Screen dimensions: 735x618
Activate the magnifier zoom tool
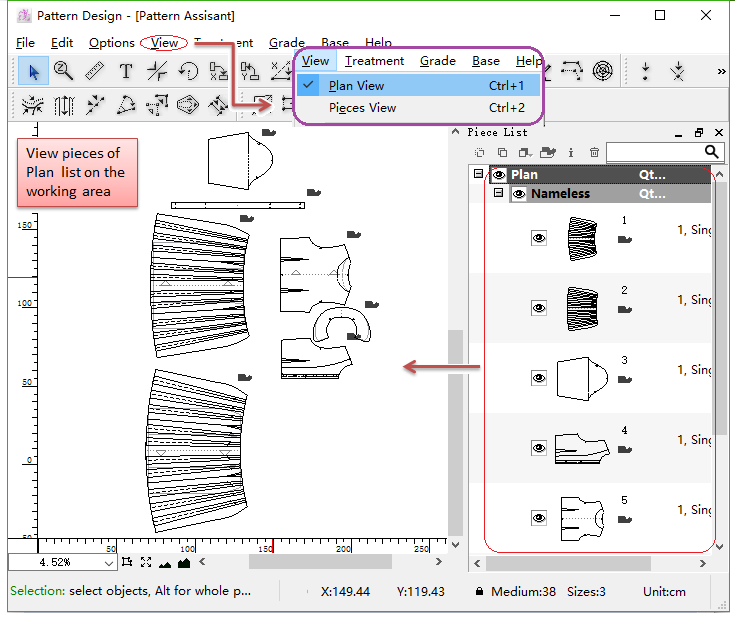click(64, 71)
